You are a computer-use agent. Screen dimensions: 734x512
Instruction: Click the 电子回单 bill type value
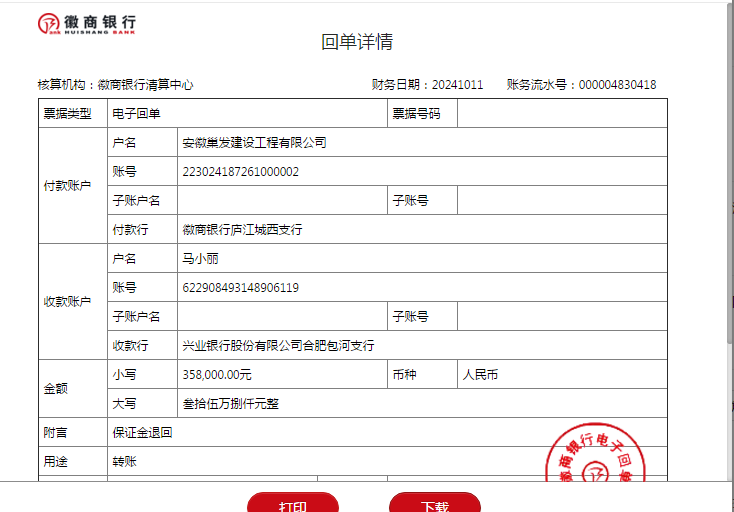tap(136, 114)
